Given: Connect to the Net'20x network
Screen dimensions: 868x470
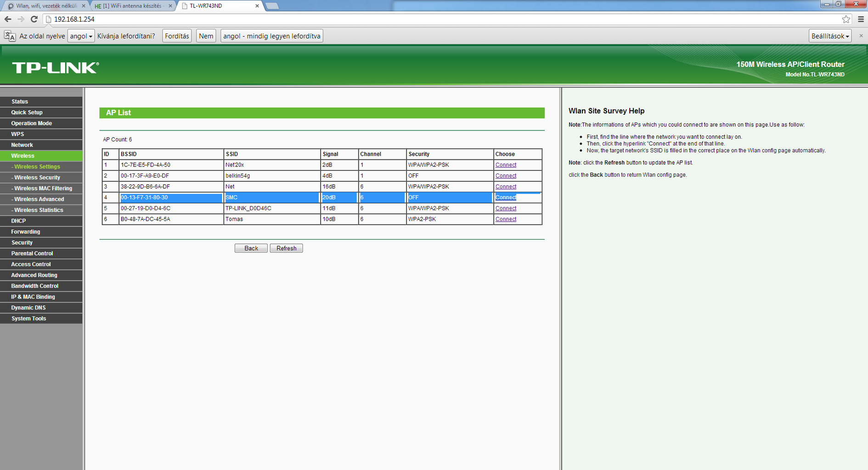Looking at the screenshot, I should coord(506,165).
